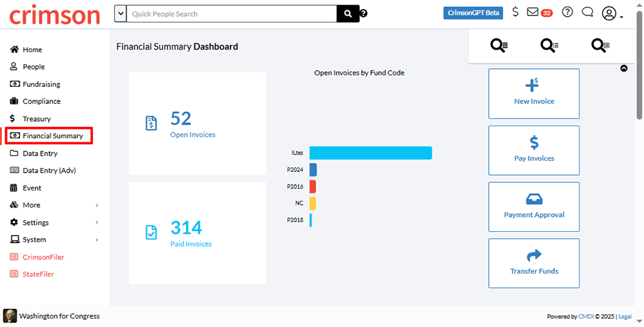The height and width of the screenshot is (327, 644).
Task: Open Data Entry (Adv) section
Action: (50, 171)
